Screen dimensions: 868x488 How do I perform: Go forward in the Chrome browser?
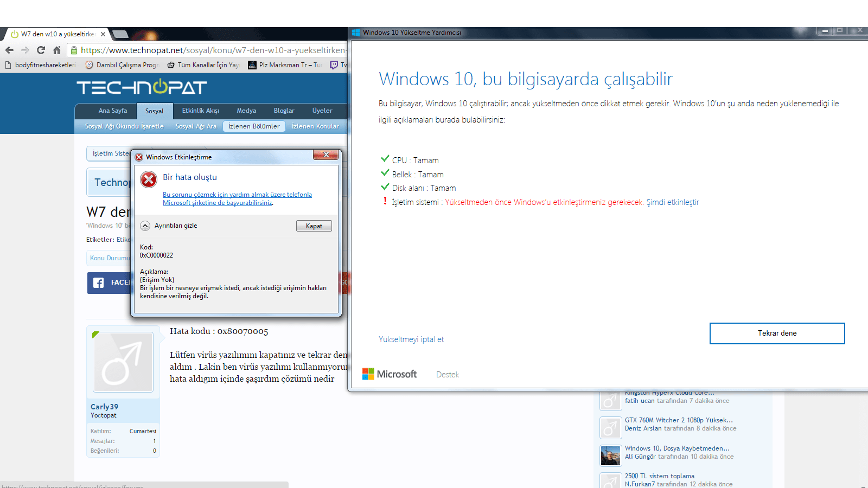(25, 50)
